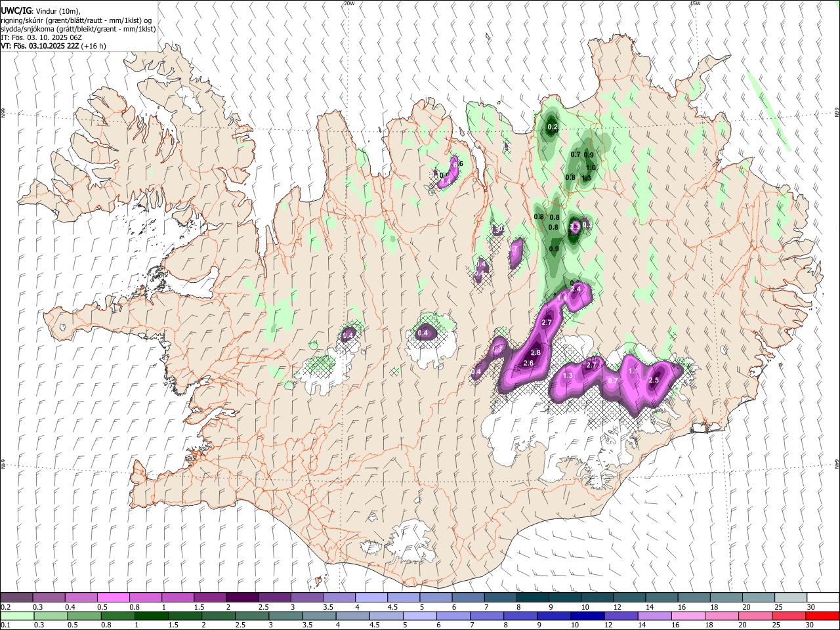
Task: Pick the grayish-purple 0.2 snow legend swatch
Action: [17, 597]
